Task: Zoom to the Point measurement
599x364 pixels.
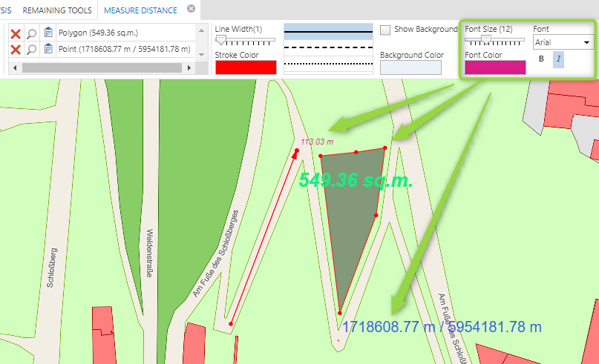Action: tap(32, 50)
